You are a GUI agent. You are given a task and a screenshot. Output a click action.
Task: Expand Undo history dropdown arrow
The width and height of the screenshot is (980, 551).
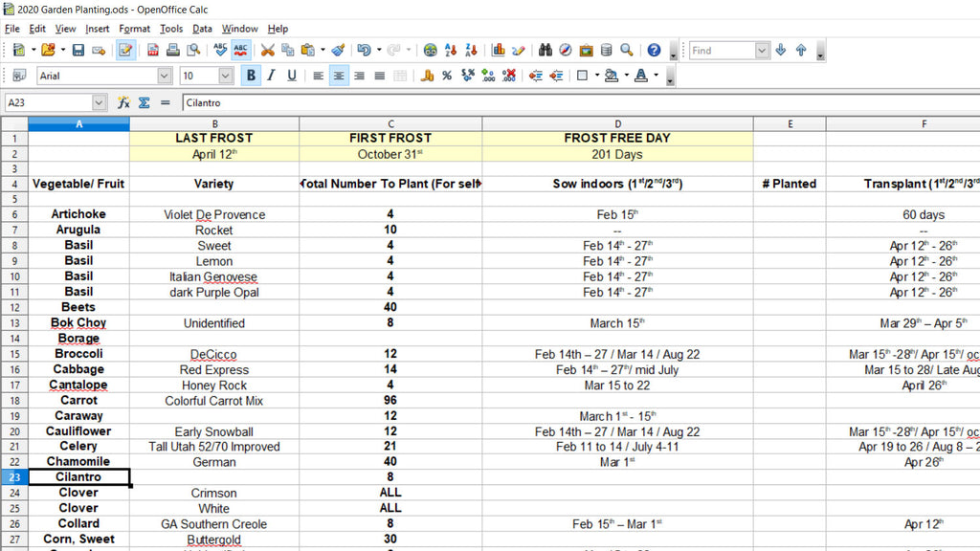coord(379,50)
